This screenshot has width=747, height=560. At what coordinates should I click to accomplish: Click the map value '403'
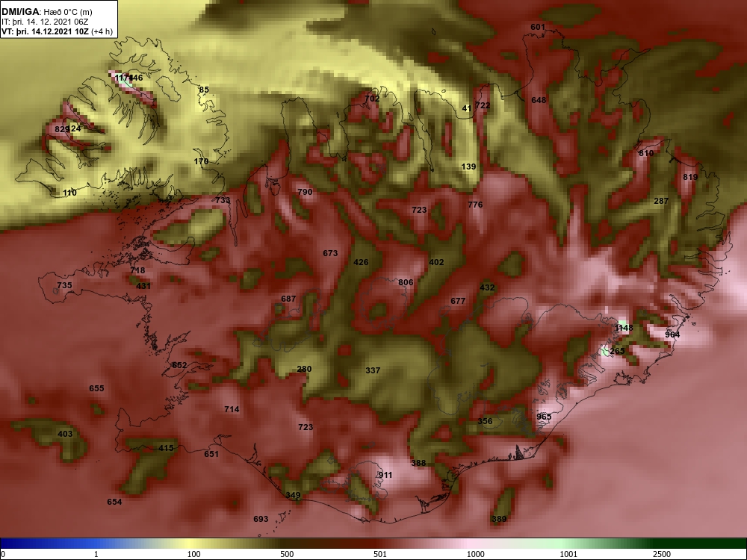pos(65,434)
